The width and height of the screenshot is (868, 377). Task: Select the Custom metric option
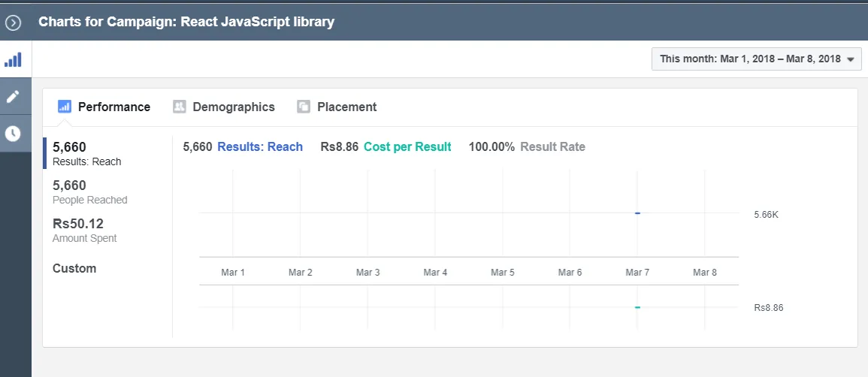[x=74, y=269]
